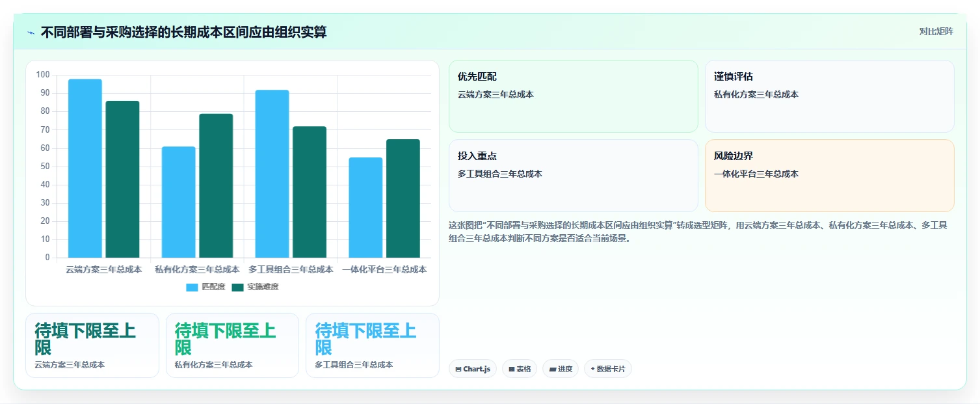Click the 匹配度 legend label
The width and height of the screenshot is (980, 404).
(x=213, y=287)
